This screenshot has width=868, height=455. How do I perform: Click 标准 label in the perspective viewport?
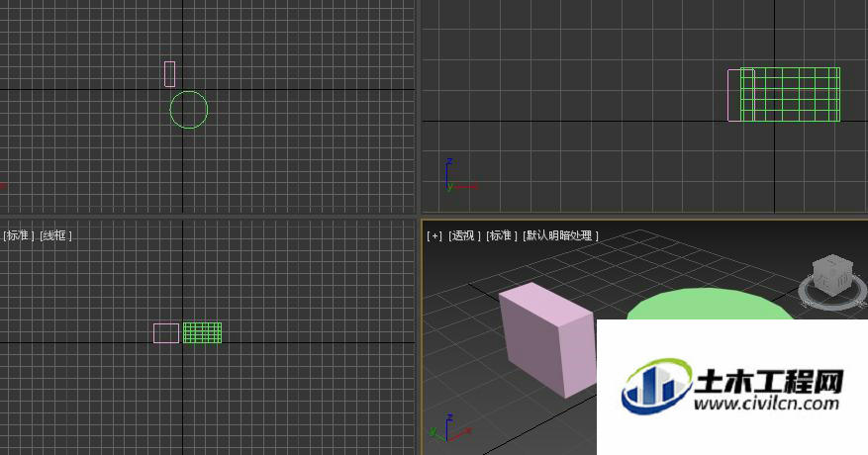[501, 235]
